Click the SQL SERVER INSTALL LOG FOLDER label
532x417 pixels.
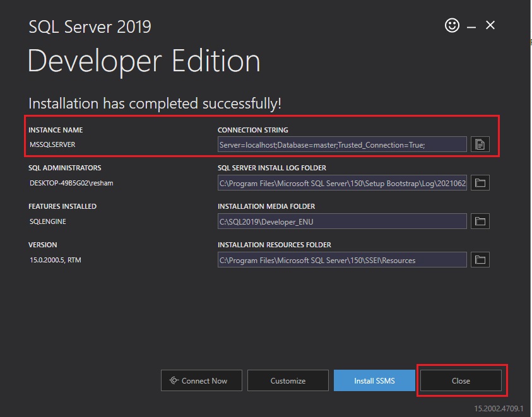[272, 168]
